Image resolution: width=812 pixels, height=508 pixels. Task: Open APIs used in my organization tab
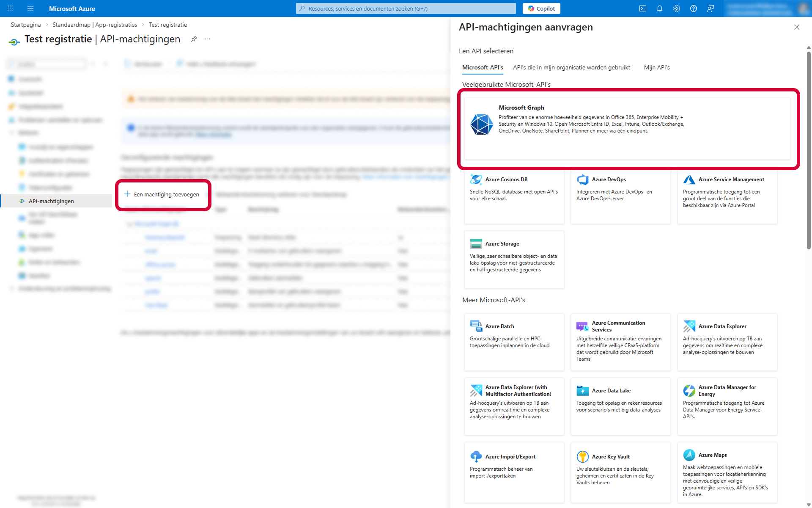pyautogui.click(x=571, y=67)
